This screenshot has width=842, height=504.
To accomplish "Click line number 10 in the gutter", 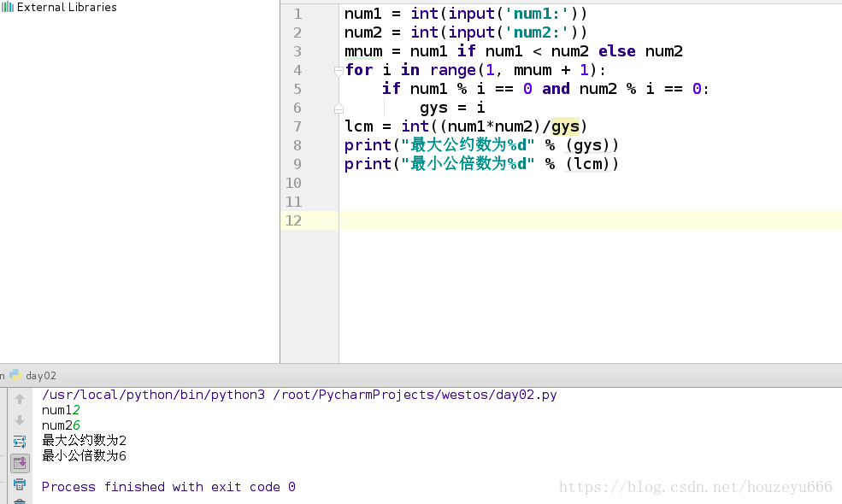I will (293, 183).
